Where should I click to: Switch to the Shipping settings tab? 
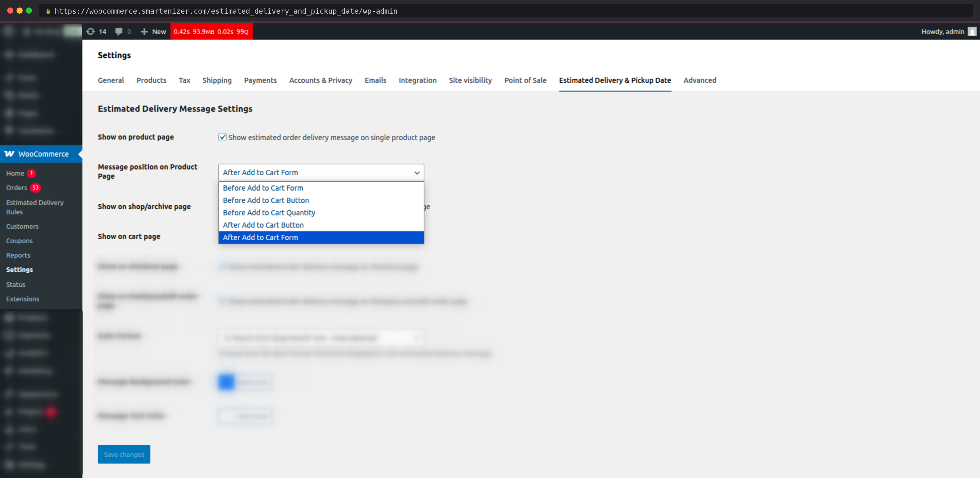tap(217, 80)
